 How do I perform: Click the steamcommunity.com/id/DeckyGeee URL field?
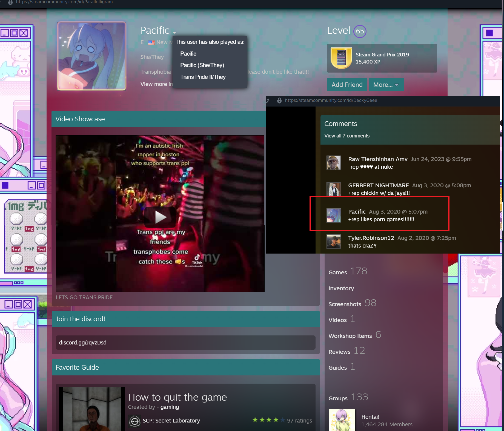pyautogui.click(x=331, y=100)
